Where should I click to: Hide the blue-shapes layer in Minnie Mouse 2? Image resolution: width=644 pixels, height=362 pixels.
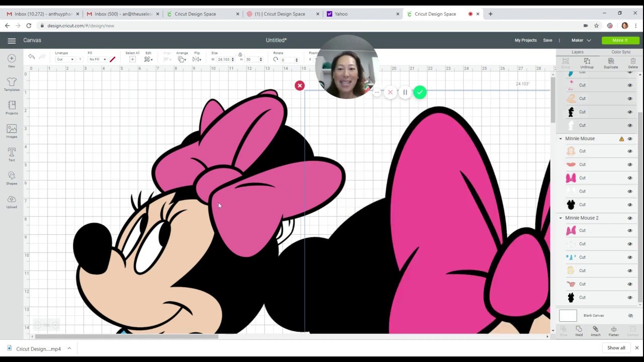(629, 257)
